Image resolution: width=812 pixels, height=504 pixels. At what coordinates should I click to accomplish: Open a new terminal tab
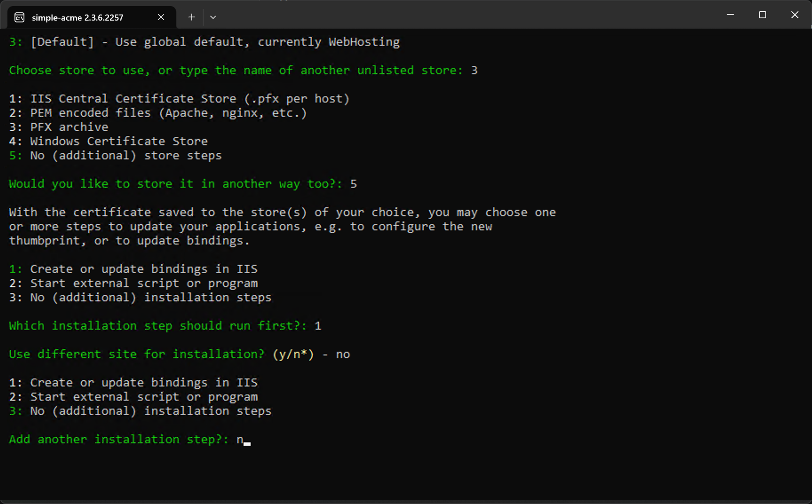(191, 17)
